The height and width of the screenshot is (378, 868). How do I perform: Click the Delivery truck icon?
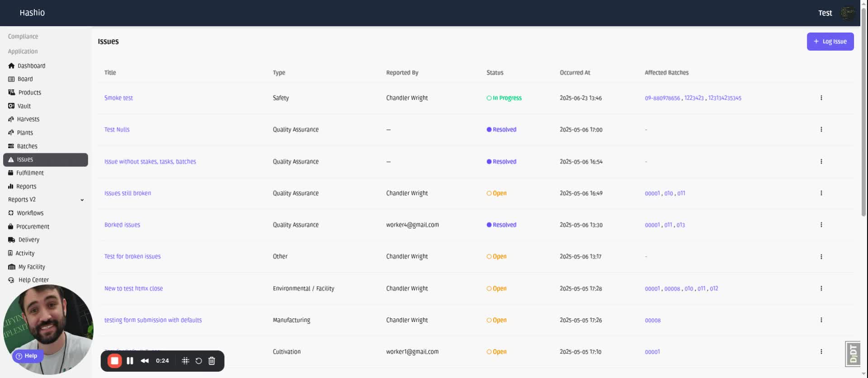click(12, 240)
